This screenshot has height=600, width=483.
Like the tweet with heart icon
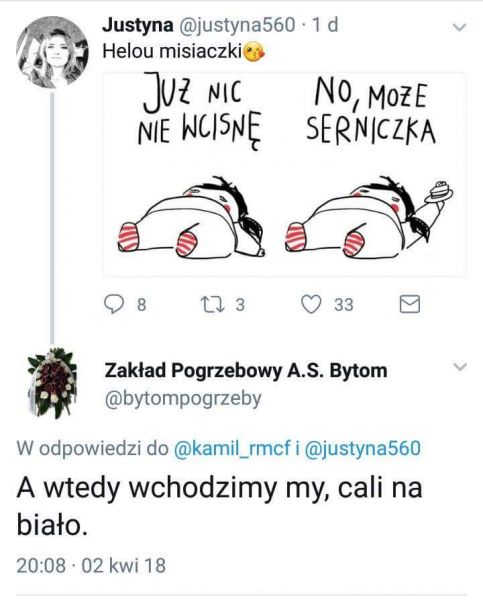[311, 305]
